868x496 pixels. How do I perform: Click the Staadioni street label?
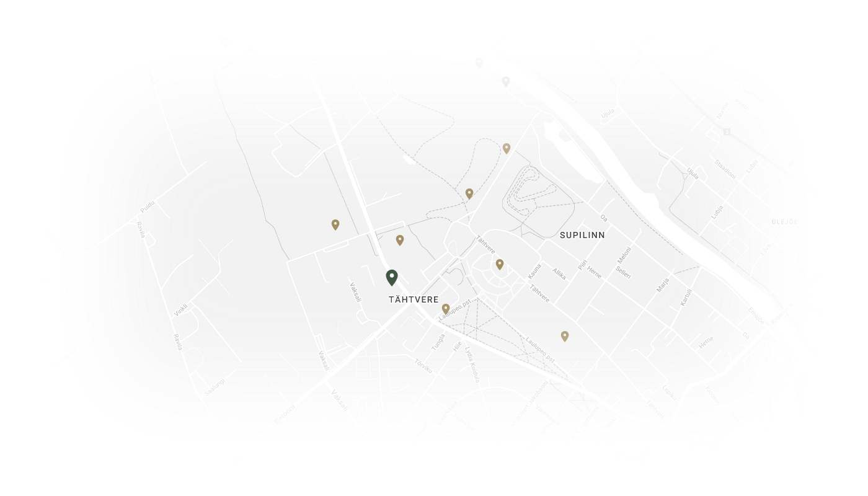click(726, 169)
